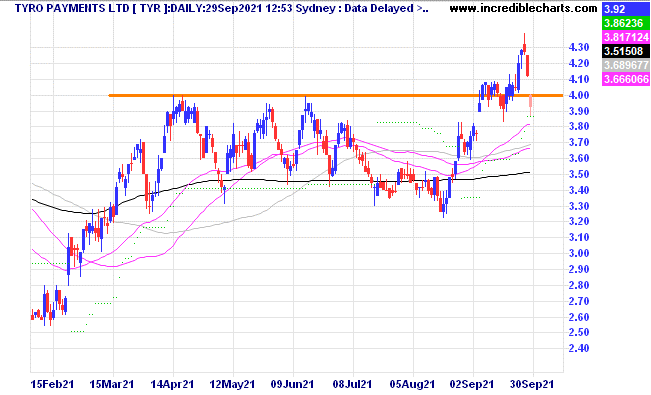
Task: Click the 3.20 price axis label
Action: pyautogui.click(x=579, y=221)
